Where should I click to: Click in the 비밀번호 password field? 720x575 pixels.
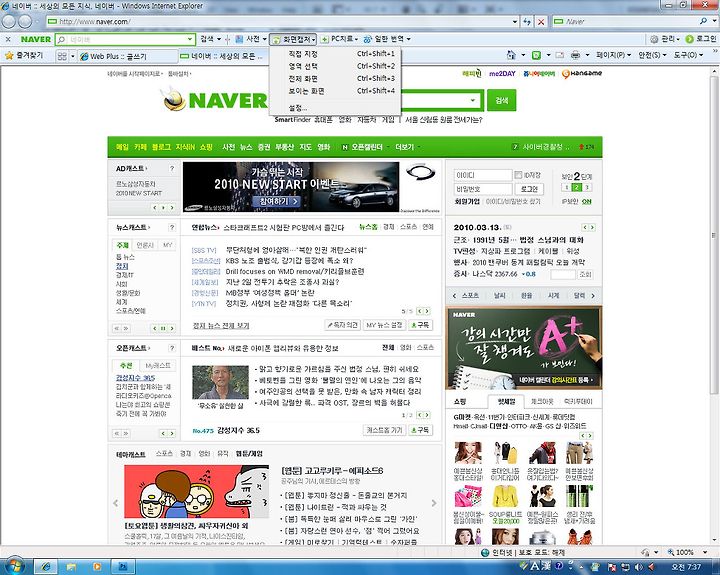[x=483, y=189]
